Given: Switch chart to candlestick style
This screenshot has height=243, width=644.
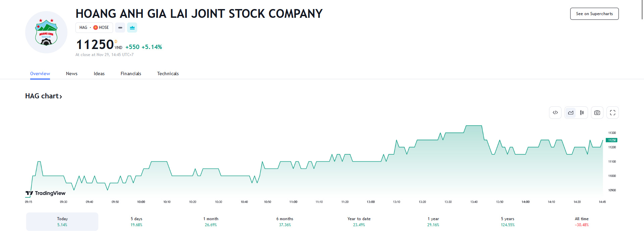Looking at the screenshot, I should (x=582, y=113).
